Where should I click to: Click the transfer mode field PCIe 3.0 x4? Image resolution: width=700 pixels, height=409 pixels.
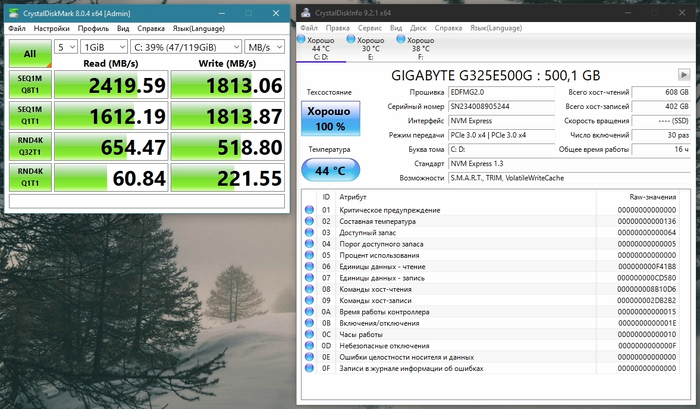click(x=501, y=135)
